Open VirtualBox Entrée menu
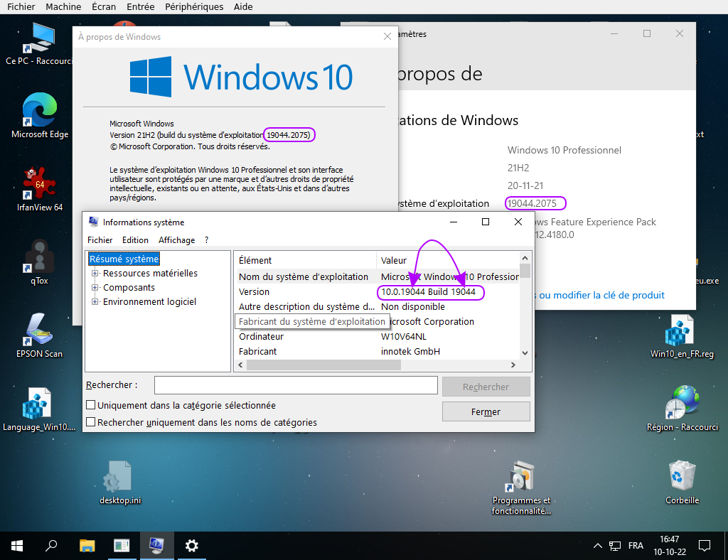The width and height of the screenshot is (728, 560). pos(140,6)
